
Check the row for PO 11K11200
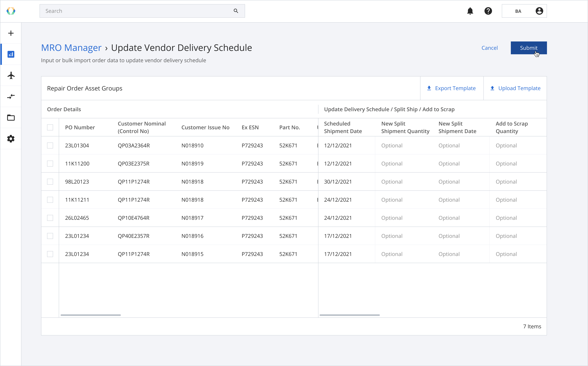pos(50,164)
